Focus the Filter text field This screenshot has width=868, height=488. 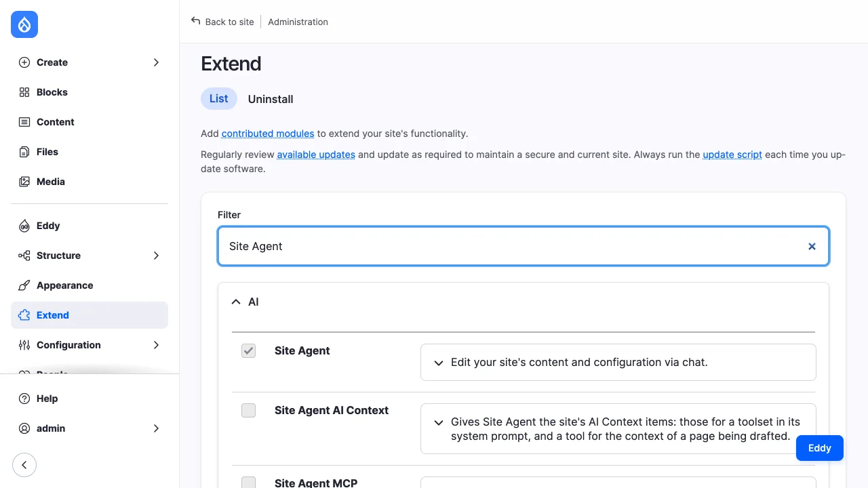tap(524, 246)
